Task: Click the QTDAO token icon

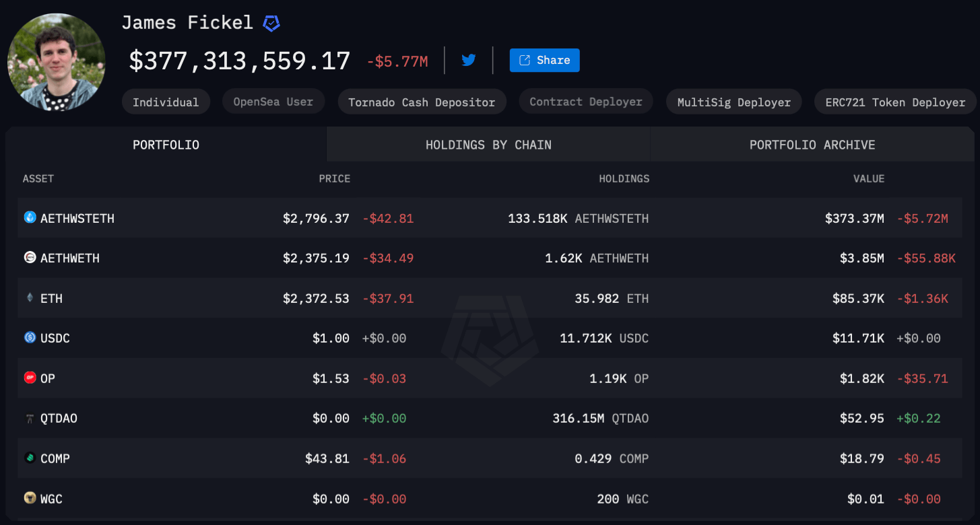Action: point(30,418)
